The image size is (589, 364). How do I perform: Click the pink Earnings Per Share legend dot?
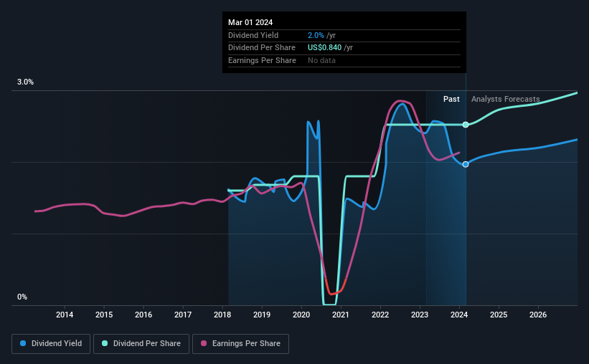pyautogui.click(x=204, y=343)
